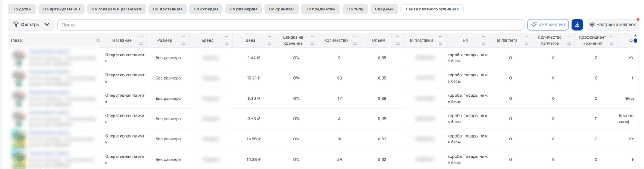Image resolution: width=644 pixels, height=169 pixels.
Task: Open the hamburger menu on Цена column
Action: tap(269, 44)
